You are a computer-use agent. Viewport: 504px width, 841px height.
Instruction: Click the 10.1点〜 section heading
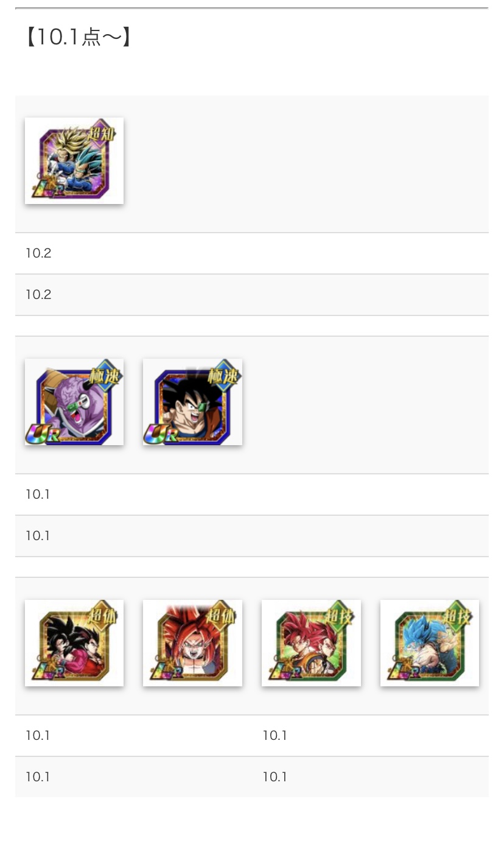78,38
